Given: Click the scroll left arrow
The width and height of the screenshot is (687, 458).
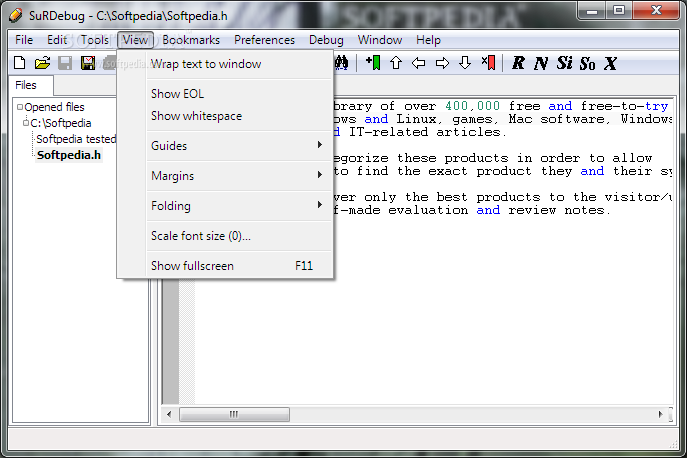Looking at the screenshot, I should point(169,414).
